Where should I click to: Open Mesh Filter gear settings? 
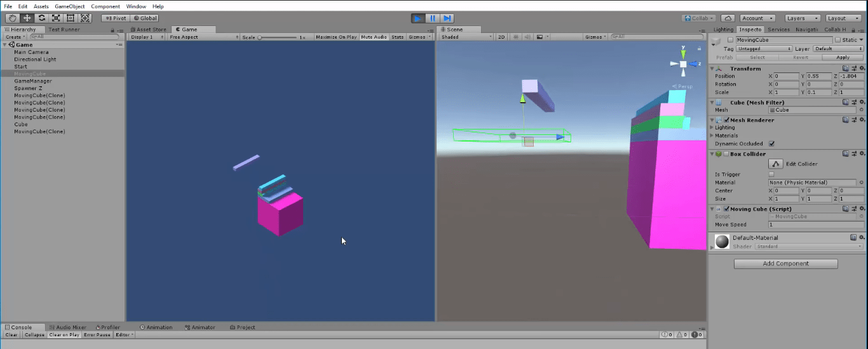pyautogui.click(x=861, y=102)
